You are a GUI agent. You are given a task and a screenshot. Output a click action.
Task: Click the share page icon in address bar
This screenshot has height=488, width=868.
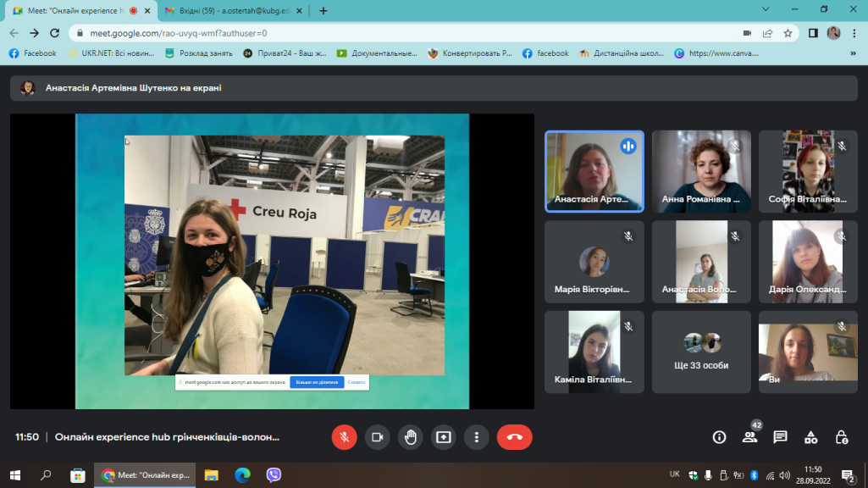click(767, 33)
